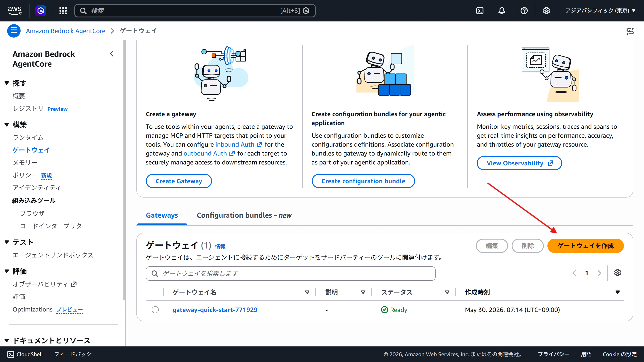Open table preferences gear icon
Screen dimensions: 644x362
(617, 273)
